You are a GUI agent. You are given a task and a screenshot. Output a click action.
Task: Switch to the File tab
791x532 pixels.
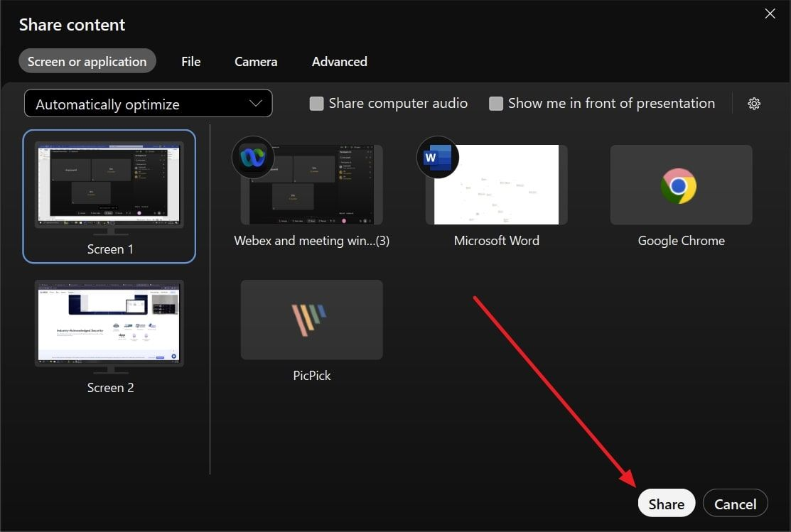[190, 62]
